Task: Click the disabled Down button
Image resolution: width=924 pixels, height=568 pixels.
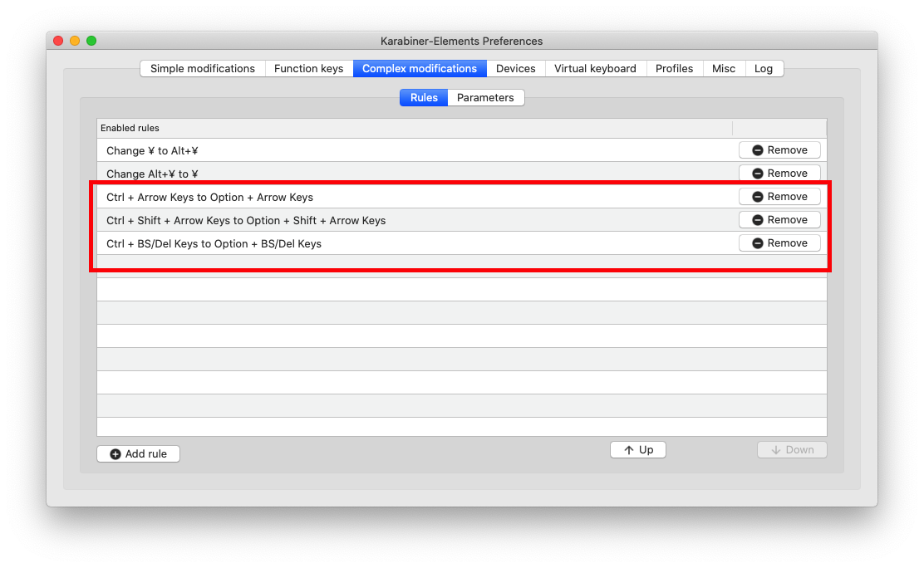Action: click(792, 449)
